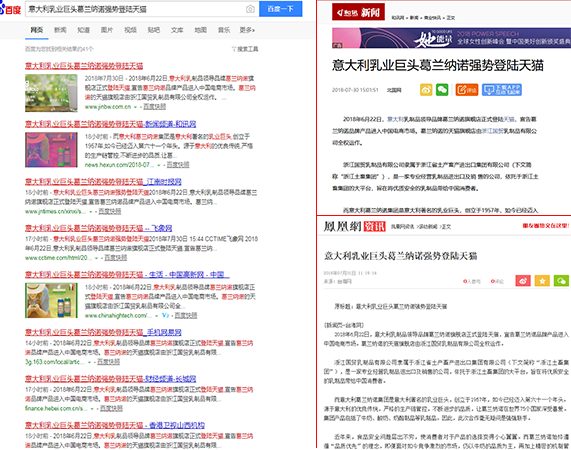This screenshot has height=450, width=571.
Task: Click the camera image-search icon in search box
Action: coord(250,9)
